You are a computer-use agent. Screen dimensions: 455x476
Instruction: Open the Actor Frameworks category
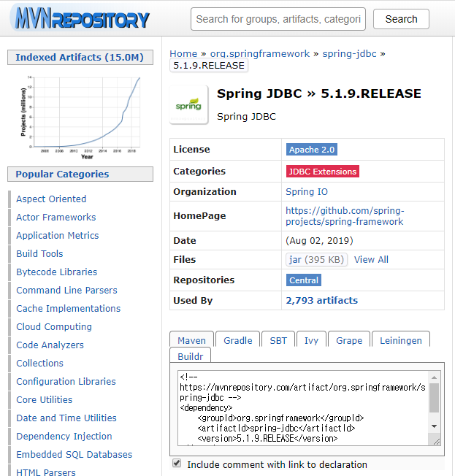pyautogui.click(x=56, y=217)
